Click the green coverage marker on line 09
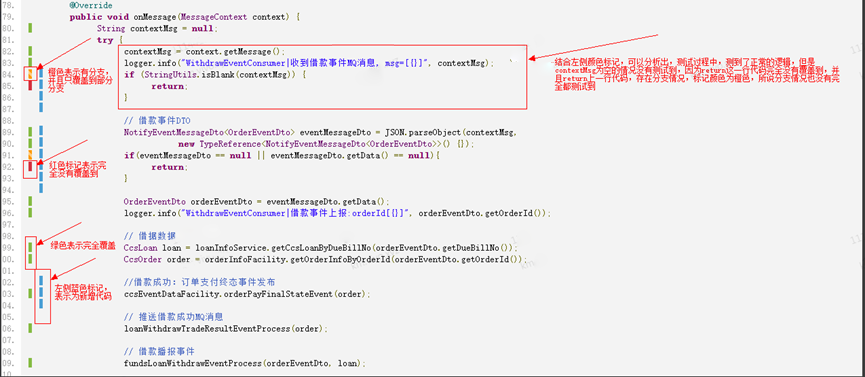This screenshot has height=377, width=865. click(x=30, y=363)
